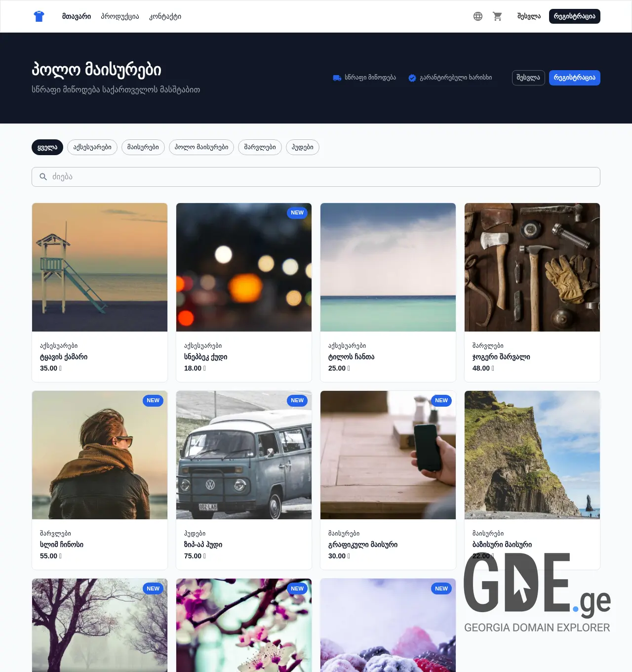Click the 75.00 price of ზიპ-აპ ჰუდი
The width and height of the screenshot is (632, 672).
pyautogui.click(x=195, y=556)
